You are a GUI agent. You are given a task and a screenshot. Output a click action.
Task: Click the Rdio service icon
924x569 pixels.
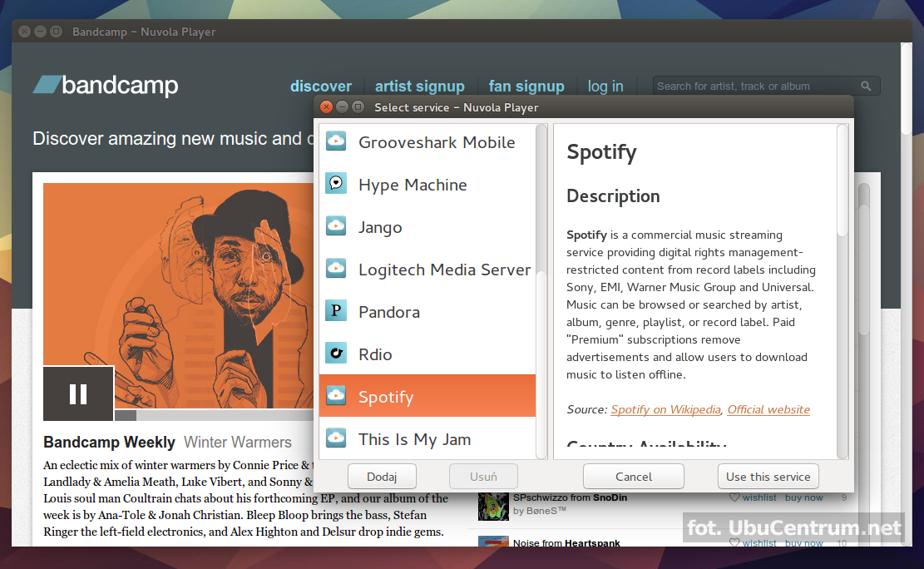click(336, 354)
